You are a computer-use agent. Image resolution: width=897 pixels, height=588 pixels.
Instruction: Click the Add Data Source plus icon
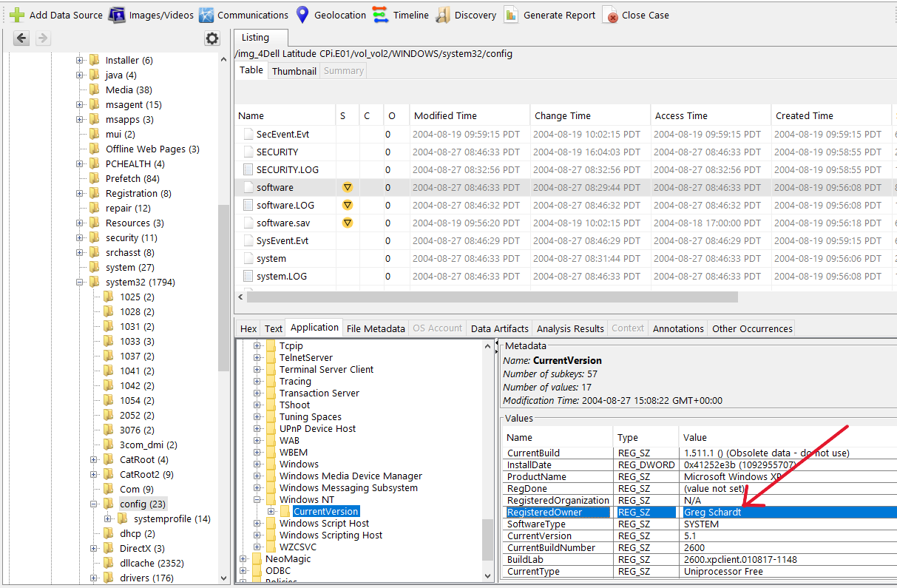click(x=16, y=15)
